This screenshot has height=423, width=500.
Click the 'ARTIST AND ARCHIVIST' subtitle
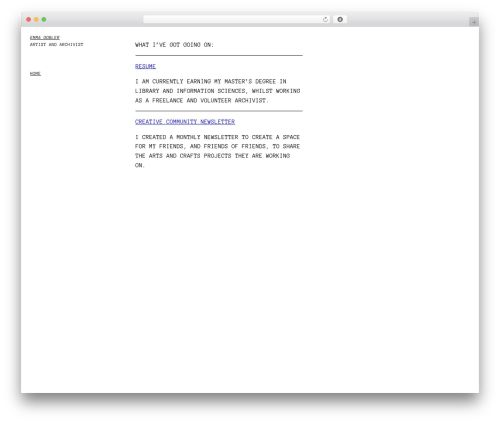tap(57, 44)
